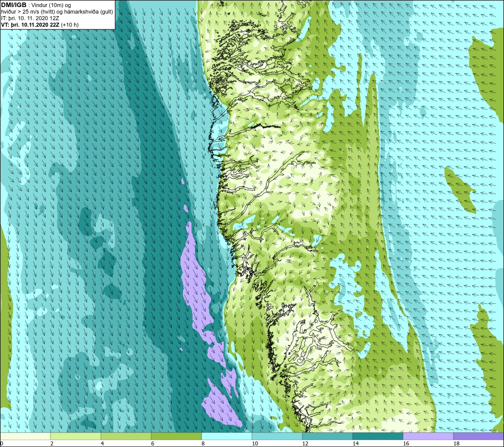The width and height of the screenshot is (504, 447).
Task: Click the 16-18 m/s lavender legend swatch
Action: (x=428, y=436)
